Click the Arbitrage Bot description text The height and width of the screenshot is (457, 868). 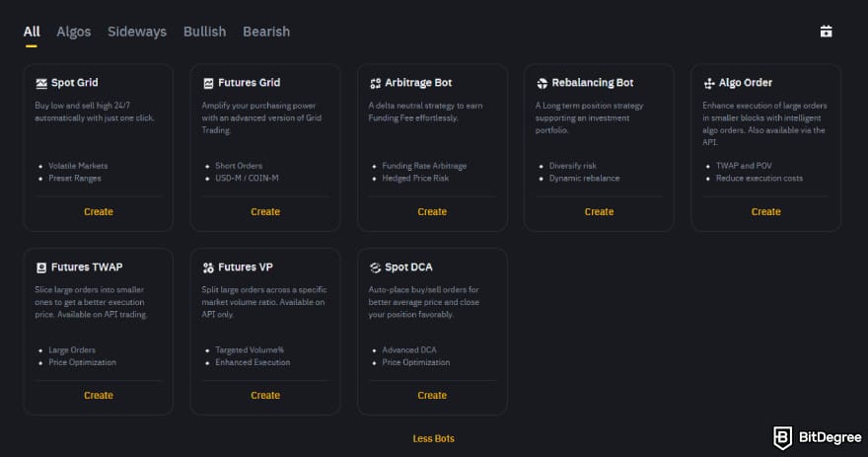425,112
